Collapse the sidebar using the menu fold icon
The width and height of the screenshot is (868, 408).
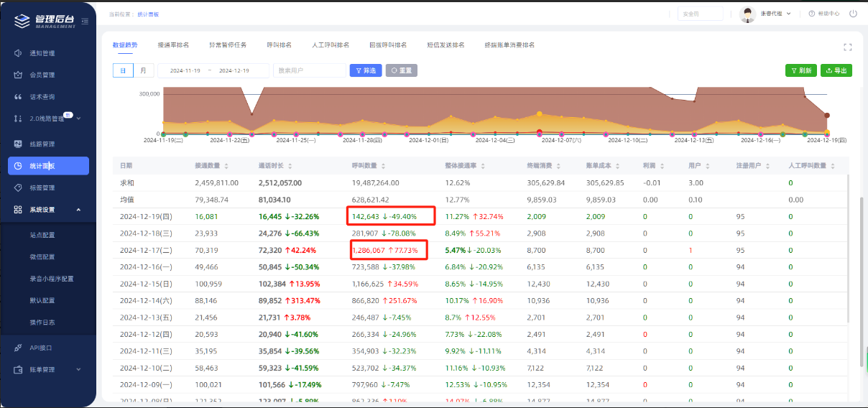(85, 22)
